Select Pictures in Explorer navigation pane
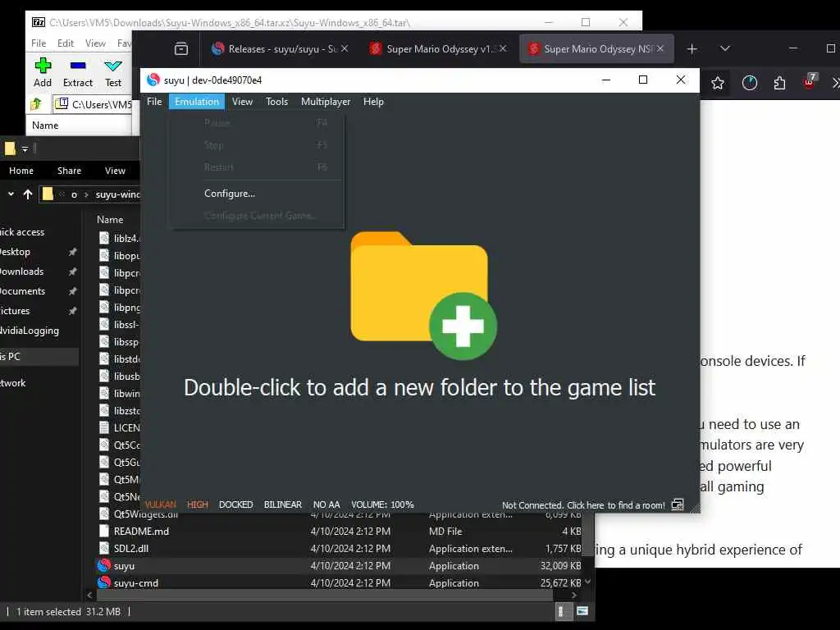Screen dimensions: 840x630 pos(15,311)
